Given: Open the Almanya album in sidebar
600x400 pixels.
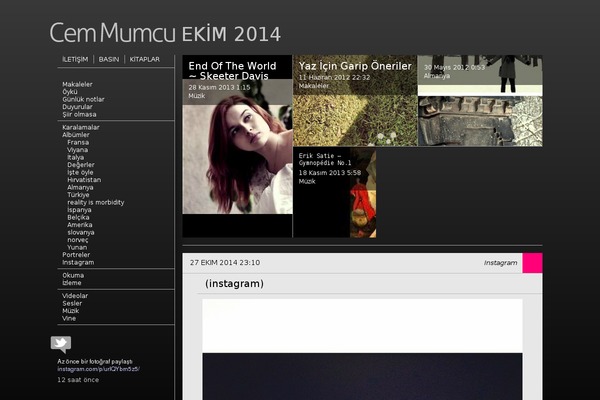Looking at the screenshot, I should [80, 188].
